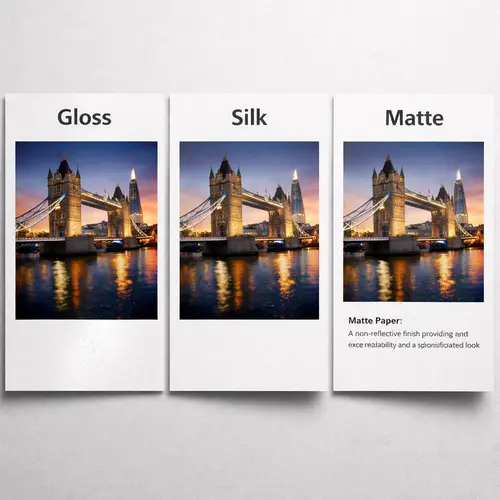Select the bridge photo on the Gloss sheet
Screen dimensions: 500x500
86,230
